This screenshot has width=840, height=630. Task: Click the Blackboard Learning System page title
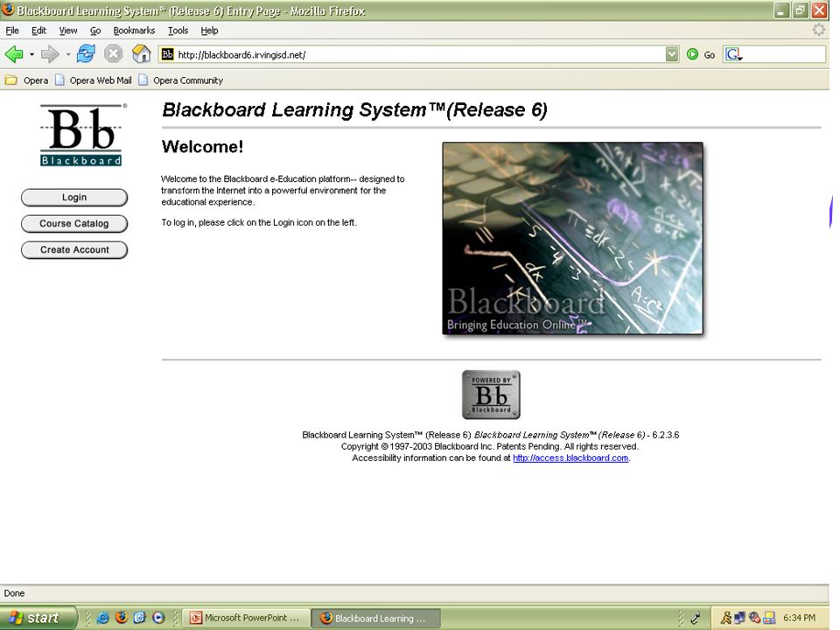coord(354,110)
